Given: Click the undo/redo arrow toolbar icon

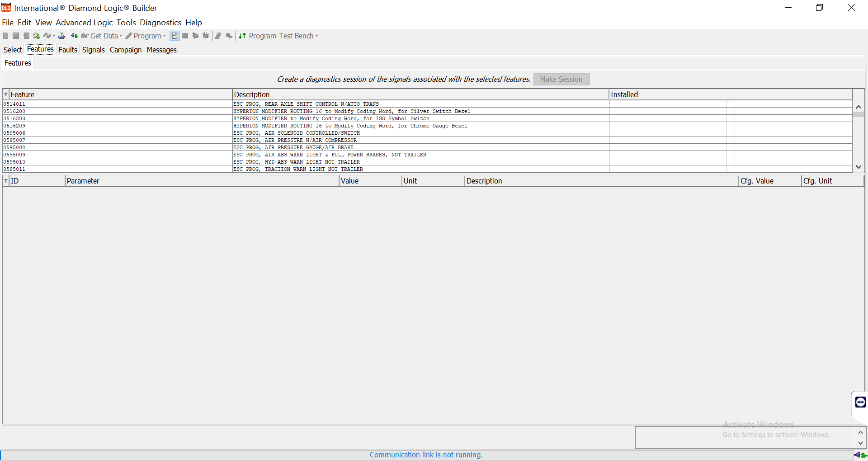Looking at the screenshot, I should coord(47,36).
